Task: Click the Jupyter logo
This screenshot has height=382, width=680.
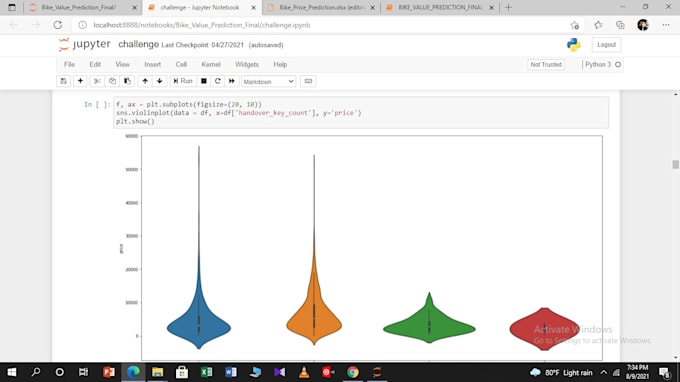Action: (x=85, y=45)
